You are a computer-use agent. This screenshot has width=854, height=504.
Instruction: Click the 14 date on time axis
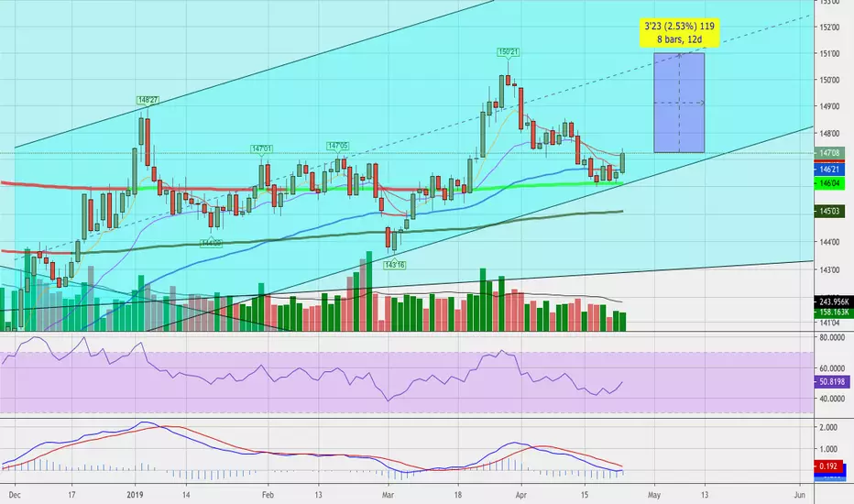tap(186, 495)
